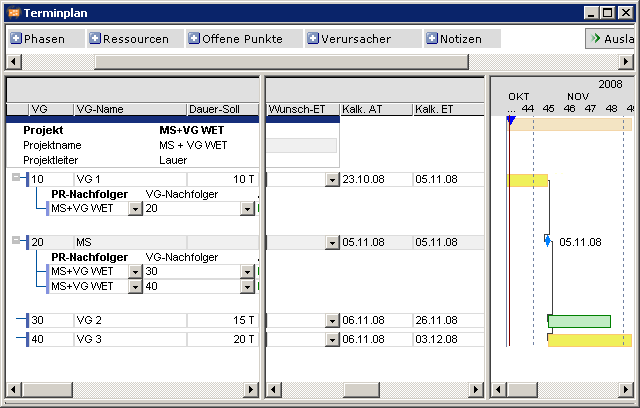The height and width of the screenshot is (408, 640).
Task: Click the empty Wunsch-ET field in project header
Action: pyautogui.click(x=302, y=145)
